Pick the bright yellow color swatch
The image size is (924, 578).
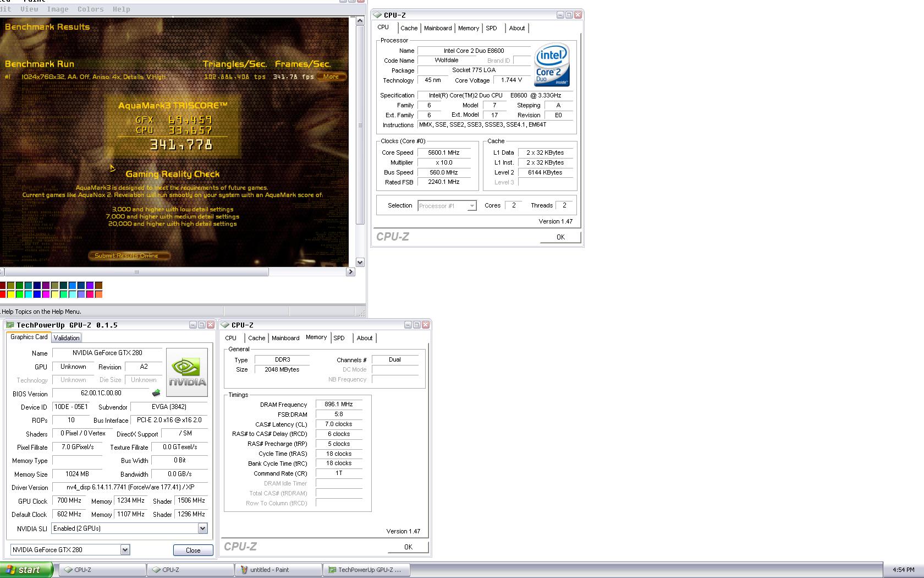(x=12, y=295)
